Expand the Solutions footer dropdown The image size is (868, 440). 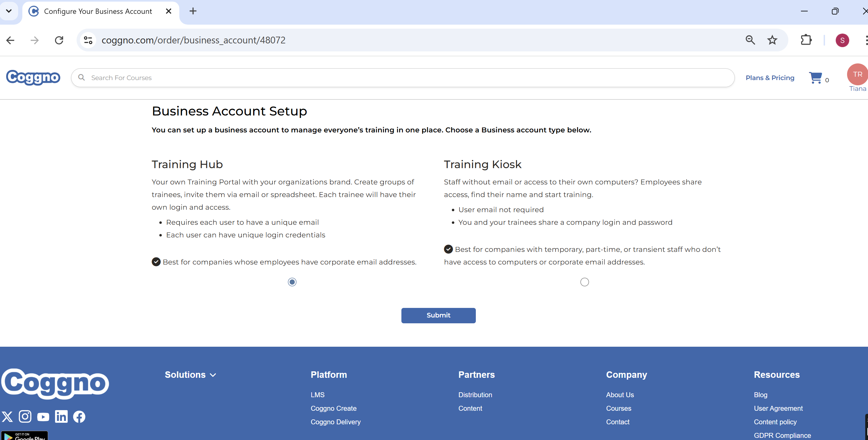tap(190, 374)
